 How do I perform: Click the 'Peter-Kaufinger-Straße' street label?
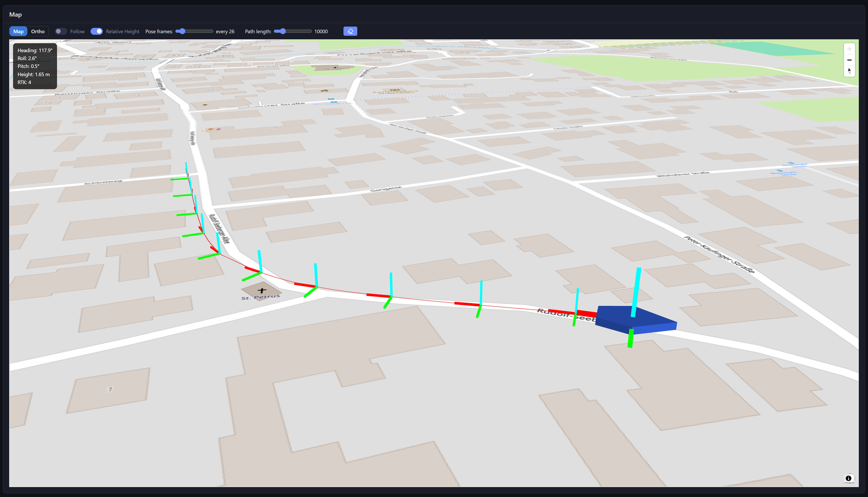click(x=719, y=254)
